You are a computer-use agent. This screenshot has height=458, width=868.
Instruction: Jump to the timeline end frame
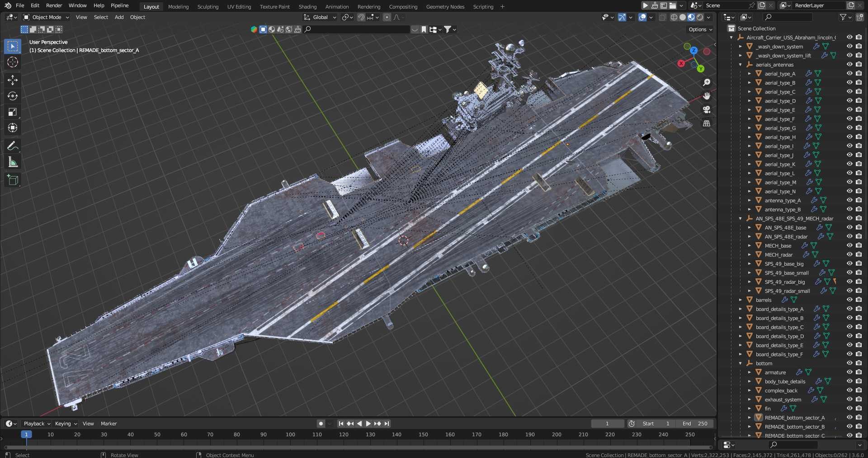click(x=387, y=424)
